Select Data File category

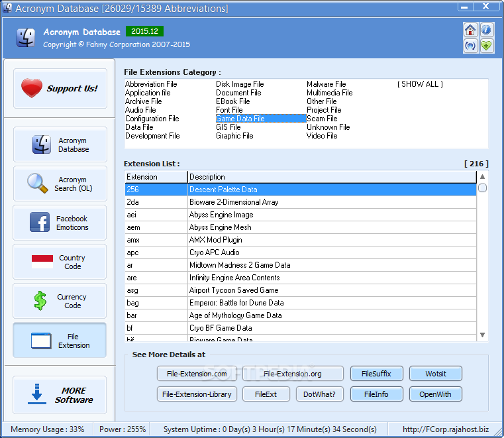[x=139, y=127]
